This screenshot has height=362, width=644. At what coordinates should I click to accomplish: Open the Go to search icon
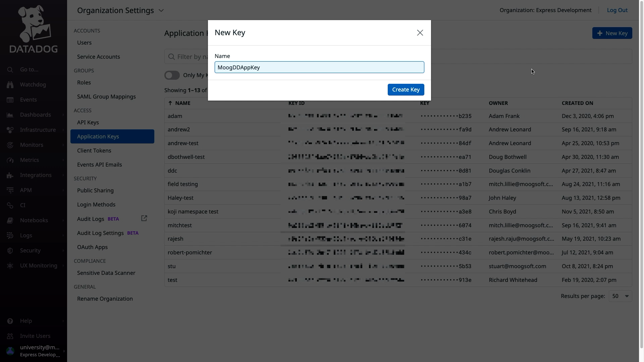(10, 70)
